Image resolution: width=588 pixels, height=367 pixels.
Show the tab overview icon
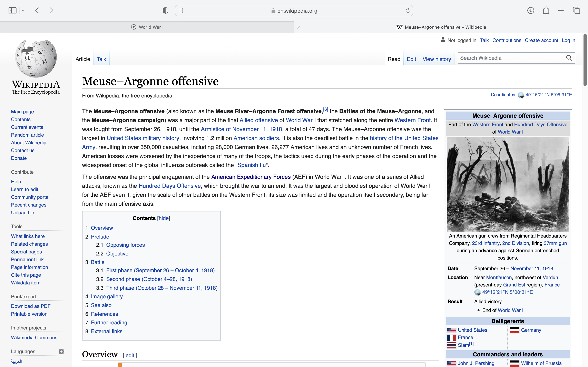pos(576,10)
